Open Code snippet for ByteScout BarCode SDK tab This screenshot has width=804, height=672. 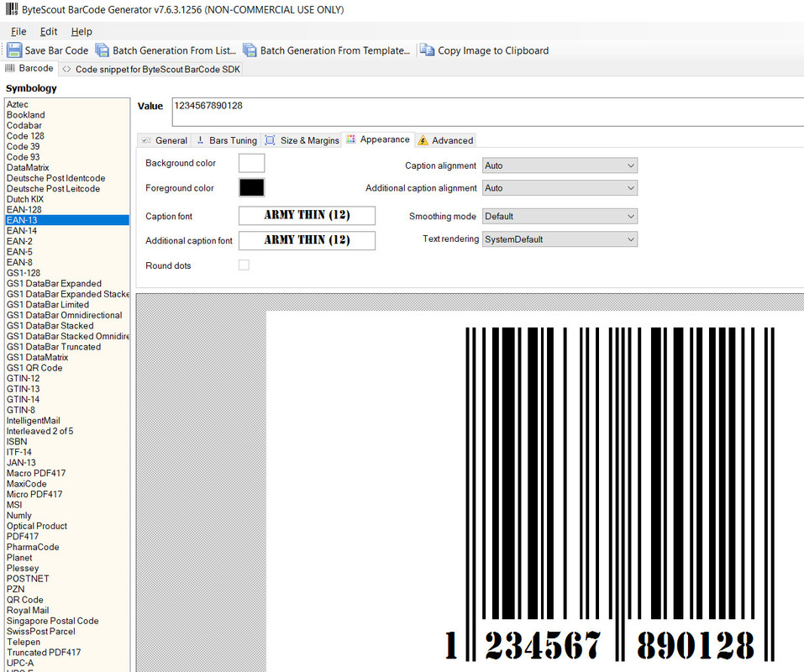coord(151,69)
